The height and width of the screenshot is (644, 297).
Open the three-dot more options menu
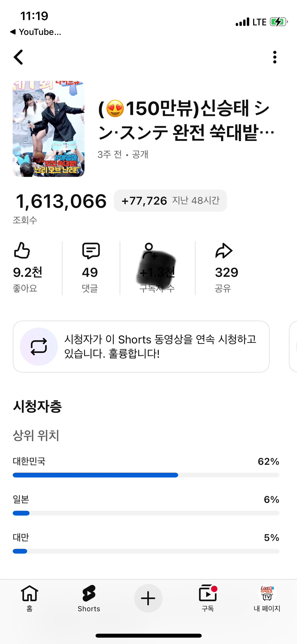(275, 57)
